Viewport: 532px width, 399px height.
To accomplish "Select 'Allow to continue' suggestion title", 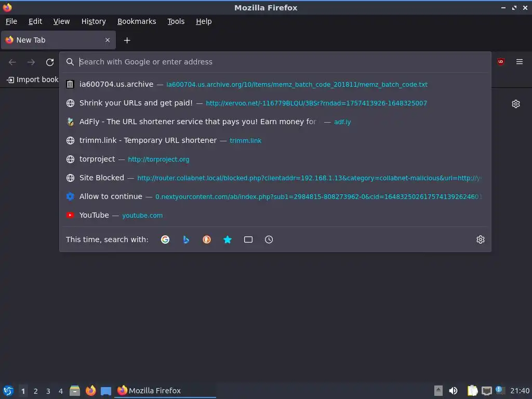I will point(111,196).
